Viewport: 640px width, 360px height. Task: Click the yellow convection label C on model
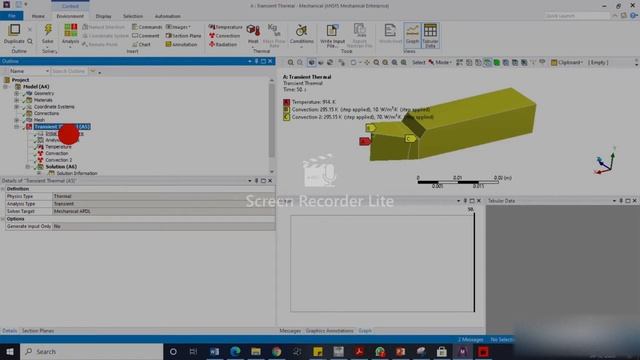(410, 139)
